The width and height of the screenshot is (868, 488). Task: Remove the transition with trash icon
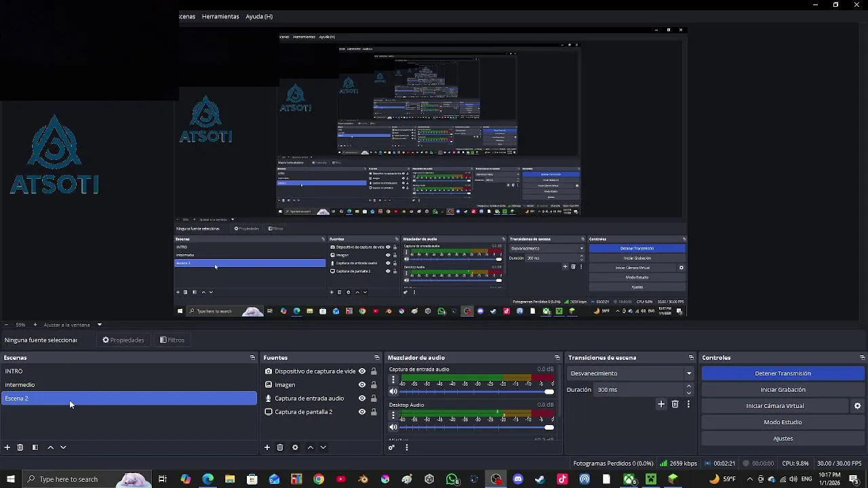[675, 405]
